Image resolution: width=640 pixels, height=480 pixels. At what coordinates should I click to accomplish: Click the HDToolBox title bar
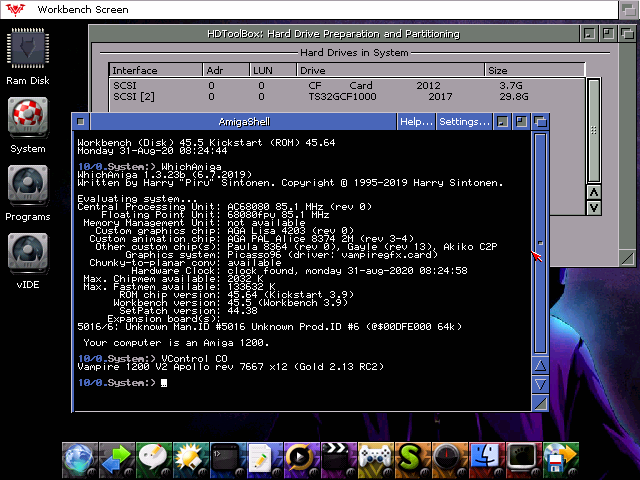(334, 33)
